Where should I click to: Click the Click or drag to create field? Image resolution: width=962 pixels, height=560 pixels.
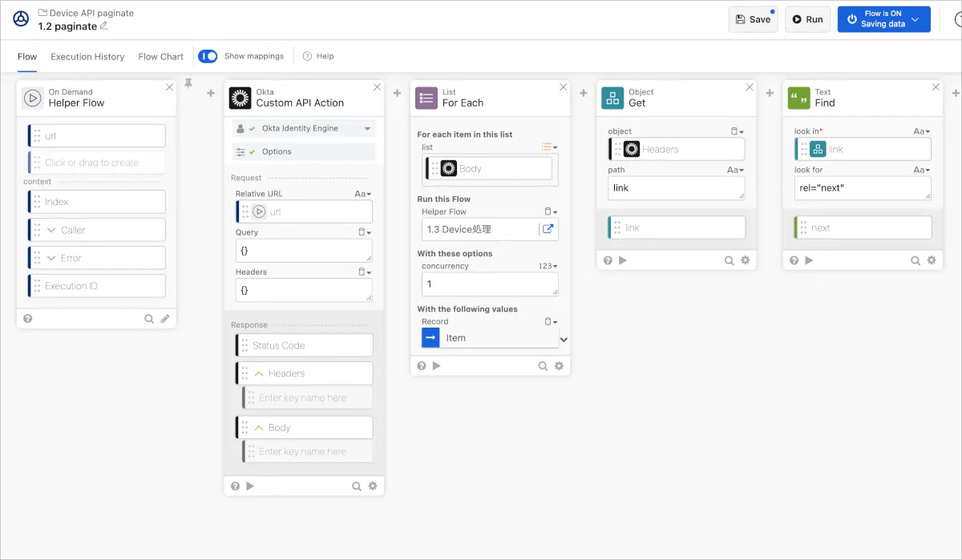point(97,163)
